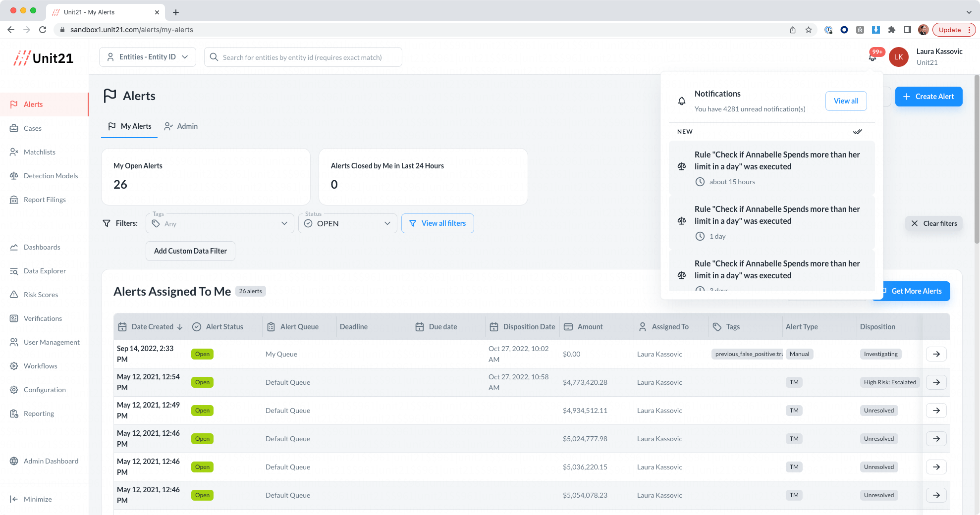Click the Unit21 logo
The height and width of the screenshot is (515, 980).
pyautogui.click(x=44, y=58)
